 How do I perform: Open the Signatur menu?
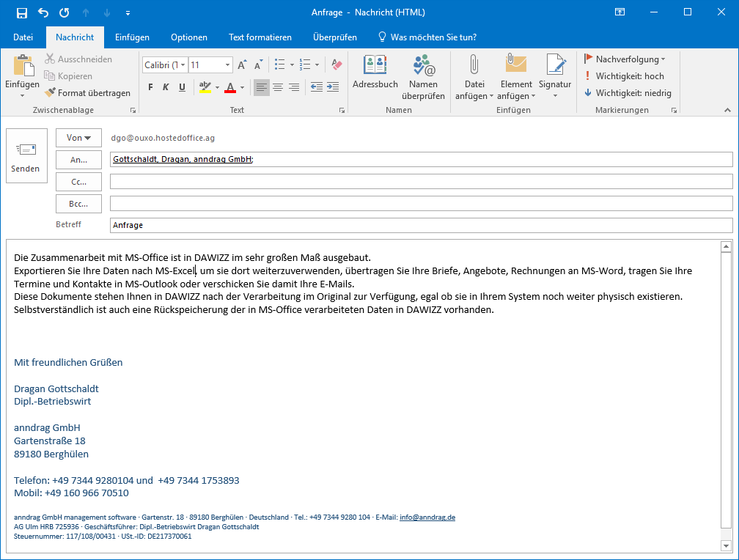pyautogui.click(x=555, y=76)
